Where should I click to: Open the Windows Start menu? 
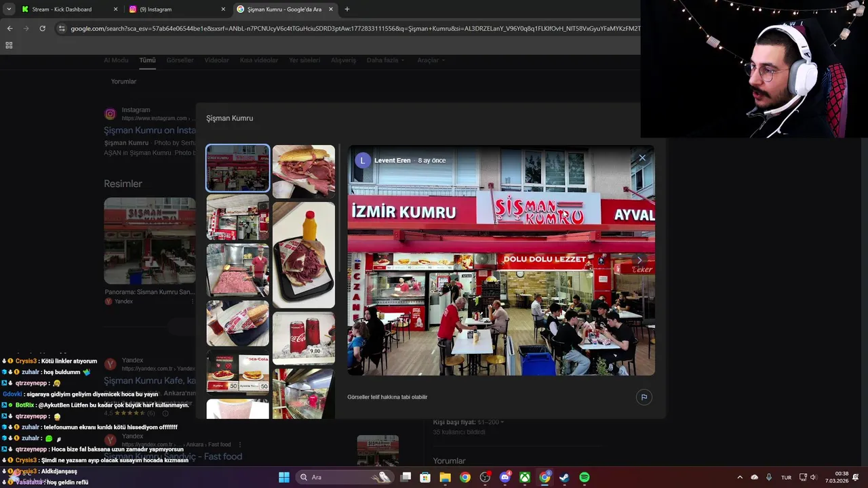tap(284, 477)
